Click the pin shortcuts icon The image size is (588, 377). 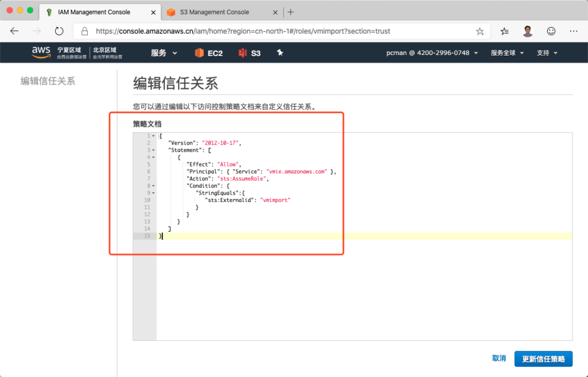point(280,52)
